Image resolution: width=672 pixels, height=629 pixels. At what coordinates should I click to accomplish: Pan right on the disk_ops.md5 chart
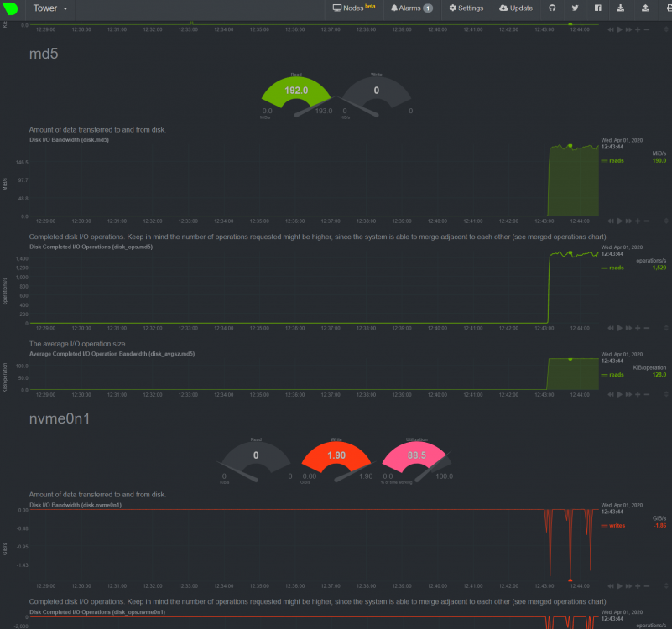pyautogui.click(x=628, y=328)
